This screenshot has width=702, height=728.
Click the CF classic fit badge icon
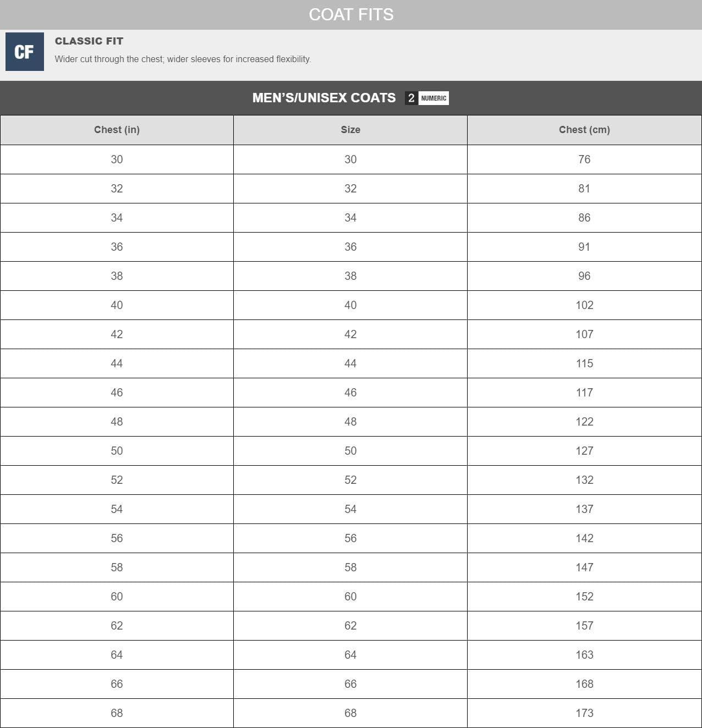coord(24,52)
